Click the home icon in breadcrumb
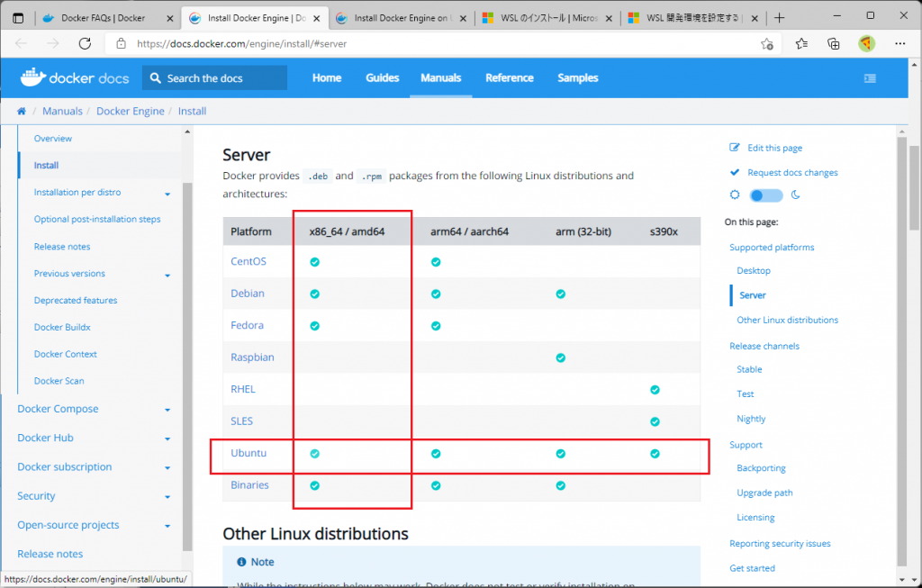The width and height of the screenshot is (922, 588). 22,111
